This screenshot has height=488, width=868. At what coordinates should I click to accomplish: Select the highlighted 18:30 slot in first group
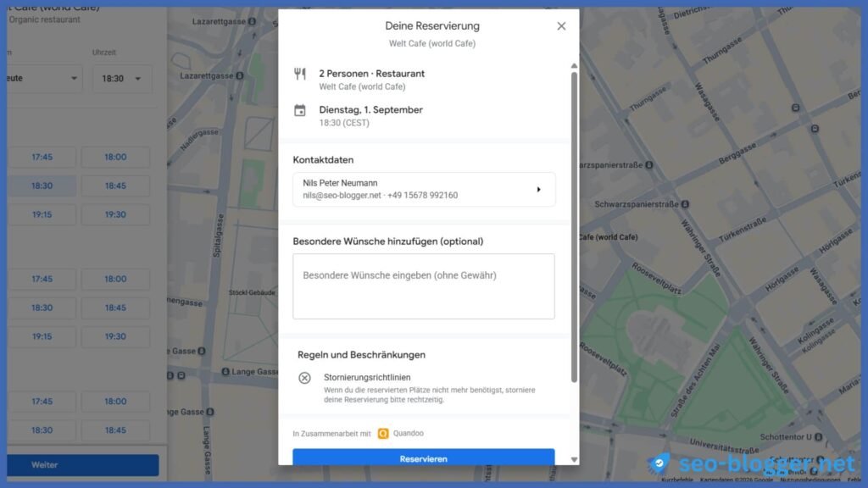click(x=42, y=186)
